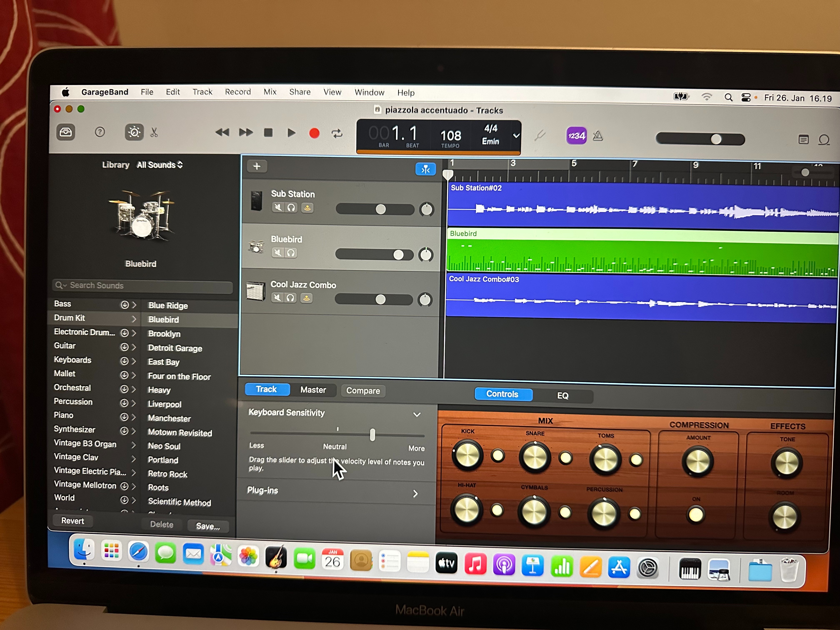Open Quick Help question mark button
Image resolution: width=840 pixels, height=630 pixels.
point(100,132)
